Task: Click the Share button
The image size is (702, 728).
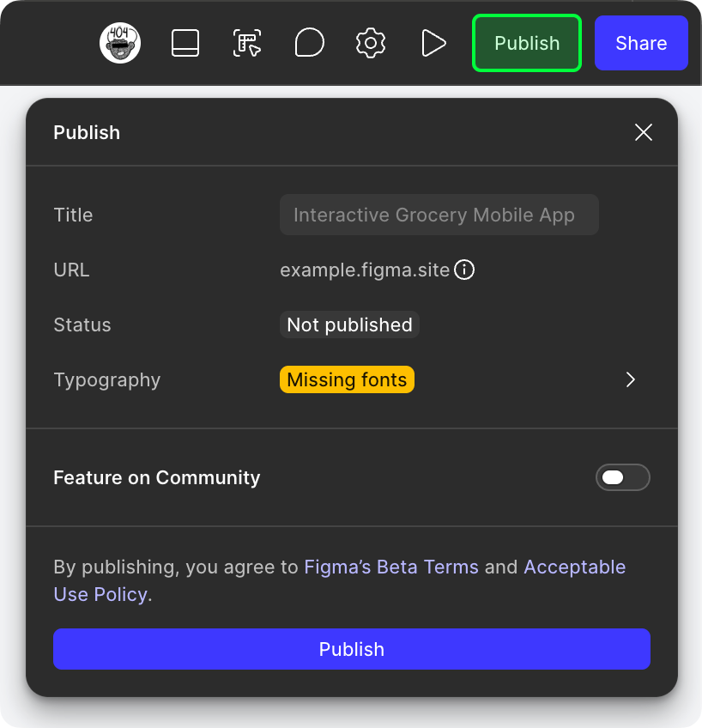Action: (641, 43)
